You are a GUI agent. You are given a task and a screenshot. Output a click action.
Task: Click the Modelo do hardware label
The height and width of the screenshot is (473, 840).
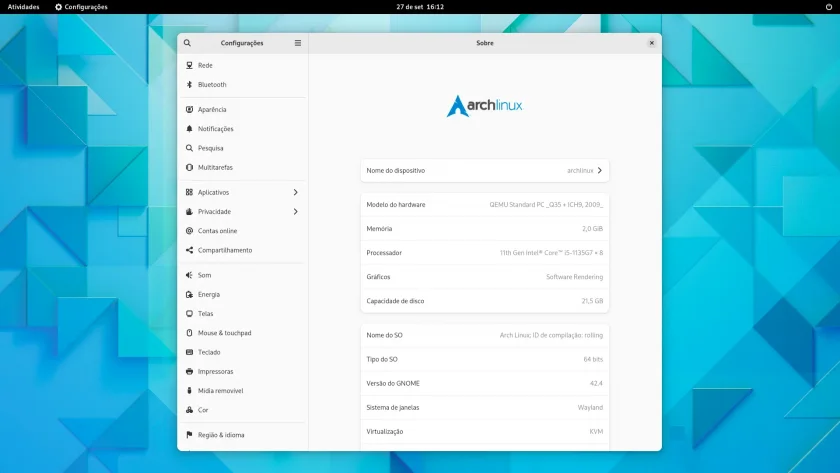[x=396, y=205]
